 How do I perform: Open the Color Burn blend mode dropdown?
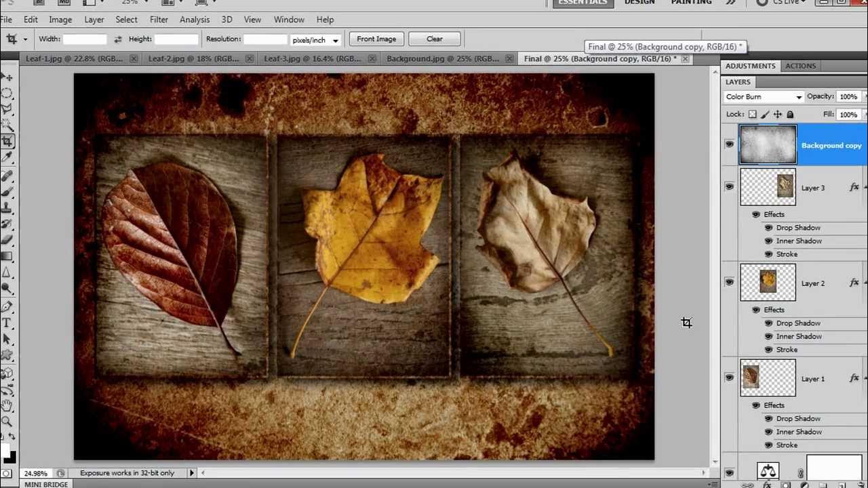tap(764, 97)
